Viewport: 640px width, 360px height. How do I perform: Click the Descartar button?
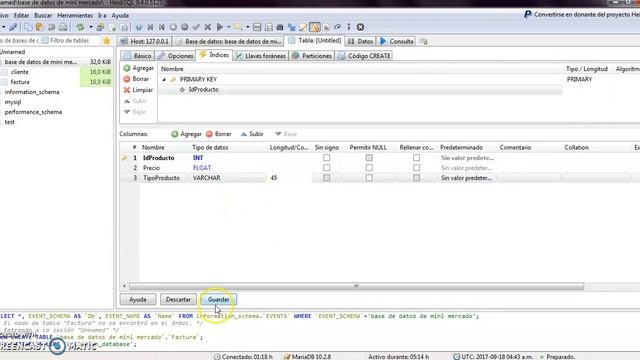[178, 299]
